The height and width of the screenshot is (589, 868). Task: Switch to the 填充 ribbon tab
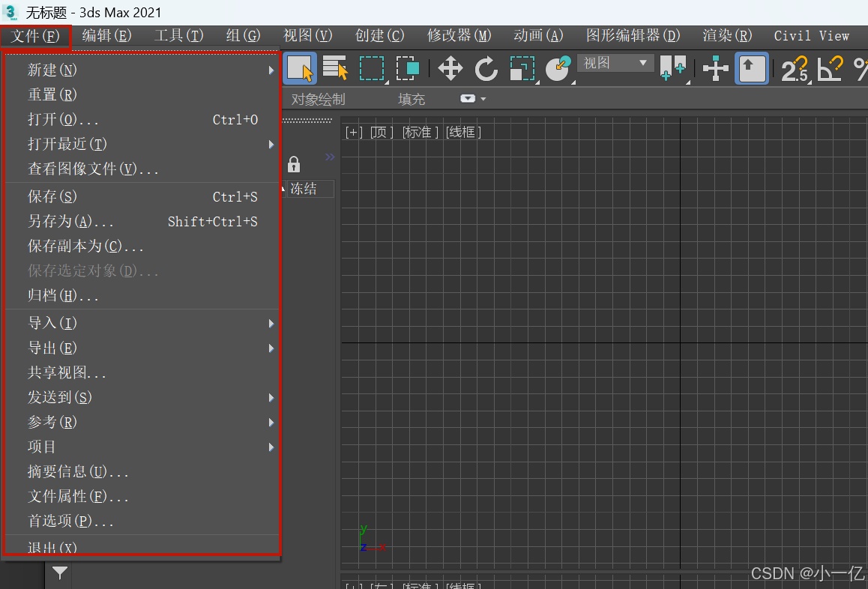(412, 100)
